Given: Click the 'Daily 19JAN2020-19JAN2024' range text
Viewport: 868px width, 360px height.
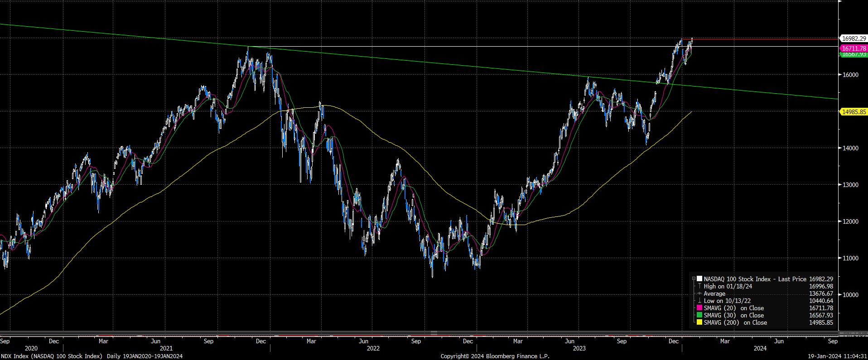Looking at the screenshot, I should 145,356.
